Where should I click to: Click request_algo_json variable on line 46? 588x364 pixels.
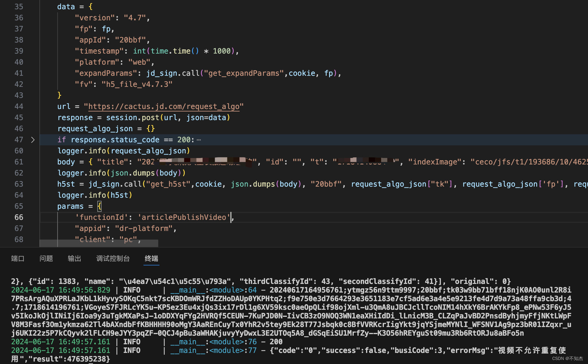coord(95,129)
